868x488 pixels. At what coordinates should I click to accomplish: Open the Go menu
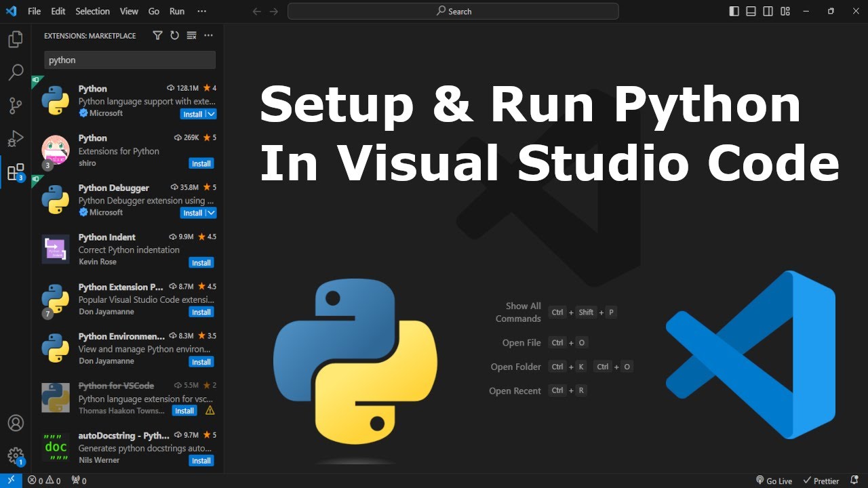tap(154, 12)
